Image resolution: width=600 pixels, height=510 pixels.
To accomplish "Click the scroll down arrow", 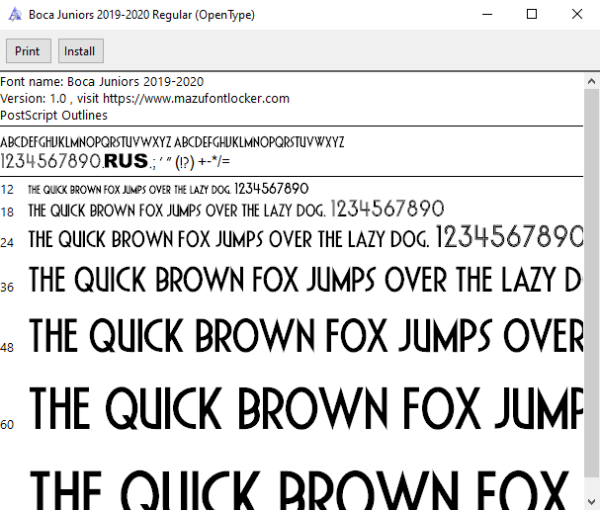I will coord(592,501).
